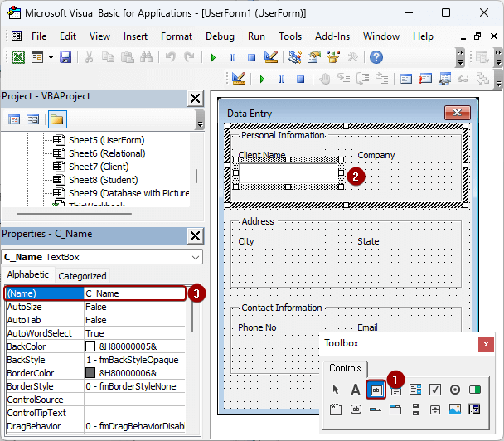Click the BorderColor color swatch

(90, 373)
